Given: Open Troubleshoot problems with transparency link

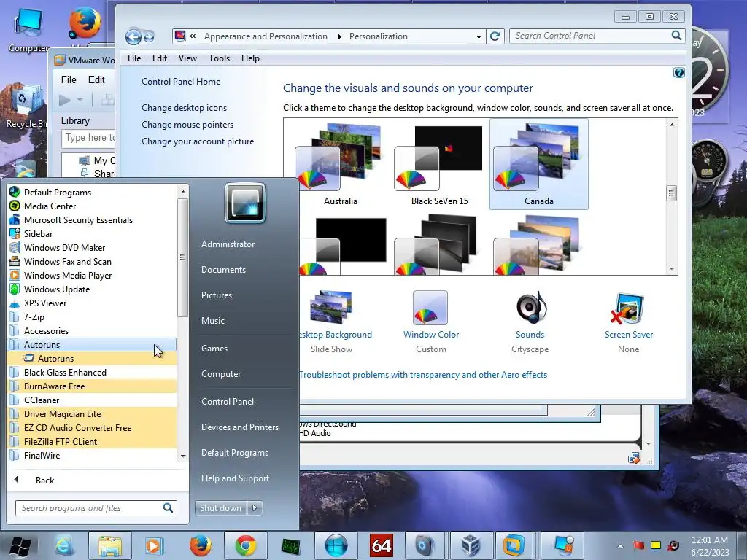Looking at the screenshot, I should click(x=423, y=375).
